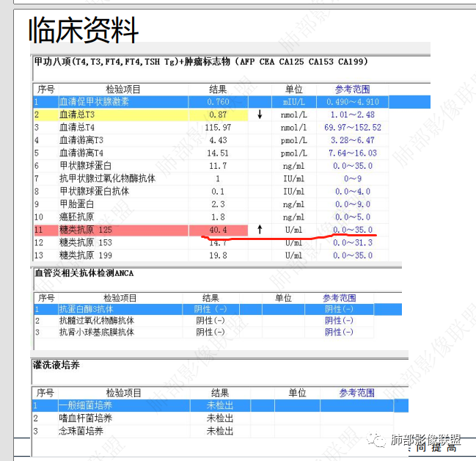Click the result value 40.4
Viewport: 476px width, 461px height.
(x=218, y=230)
